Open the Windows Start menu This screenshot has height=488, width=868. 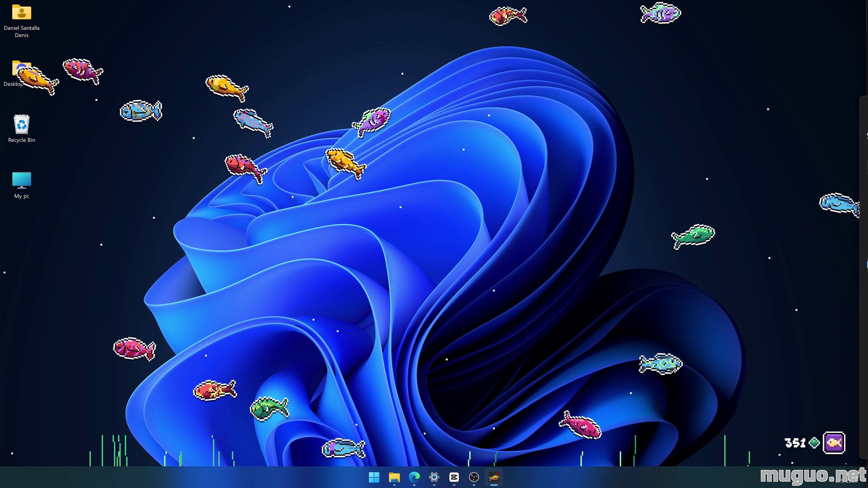click(374, 477)
